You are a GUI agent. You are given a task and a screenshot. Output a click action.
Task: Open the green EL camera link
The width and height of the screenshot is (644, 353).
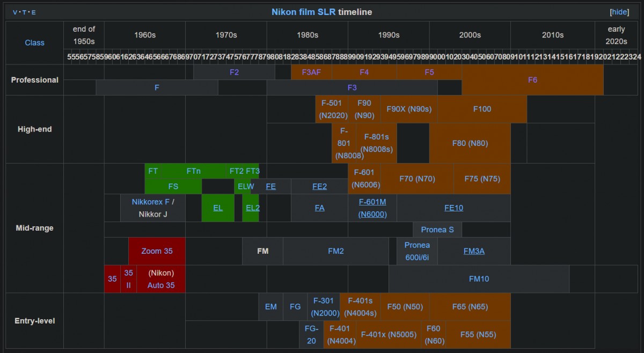218,208
